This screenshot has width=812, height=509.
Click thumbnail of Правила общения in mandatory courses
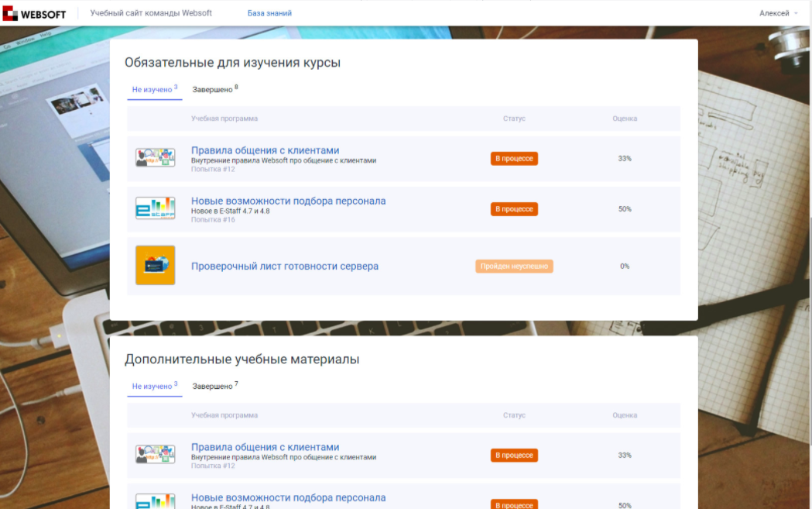tap(156, 157)
